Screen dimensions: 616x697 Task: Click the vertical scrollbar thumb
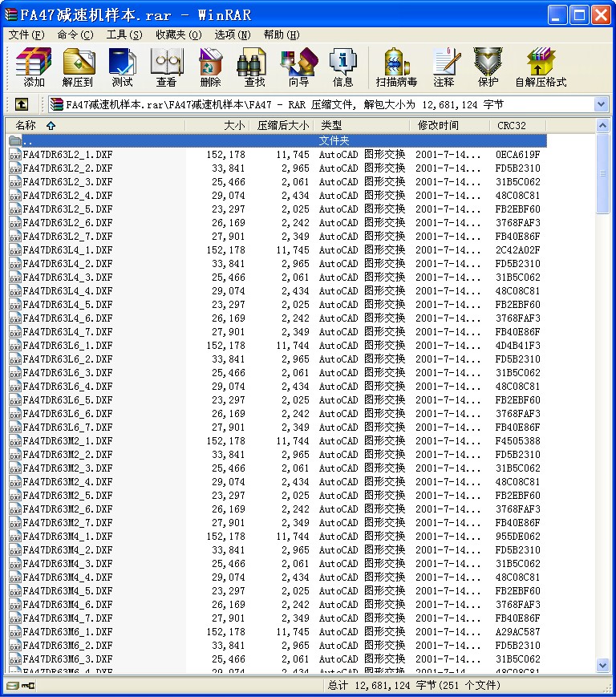[602, 173]
